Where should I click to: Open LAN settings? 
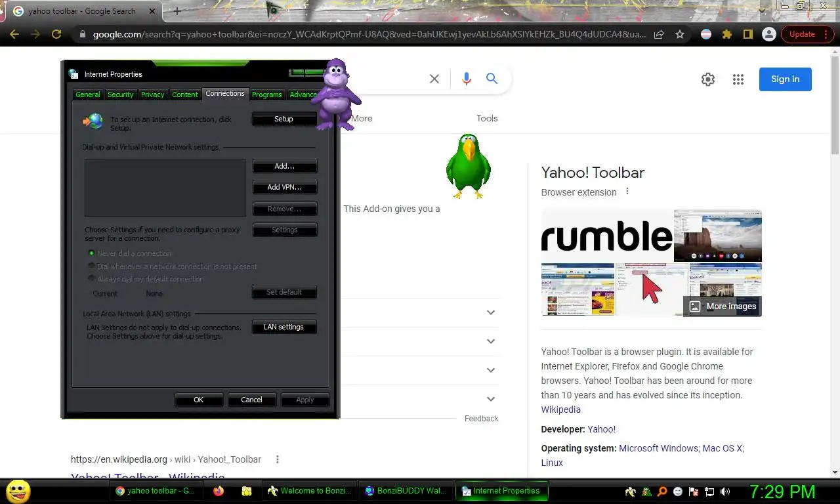tap(284, 327)
